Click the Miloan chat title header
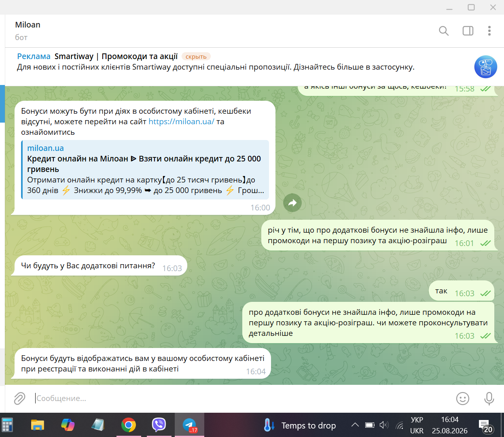The image size is (504, 437). (28, 25)
